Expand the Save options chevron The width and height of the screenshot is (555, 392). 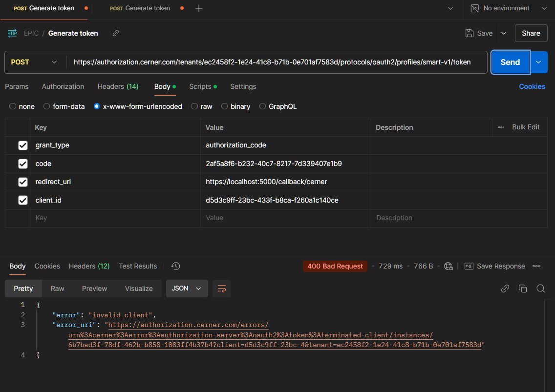tap(504, 33)
